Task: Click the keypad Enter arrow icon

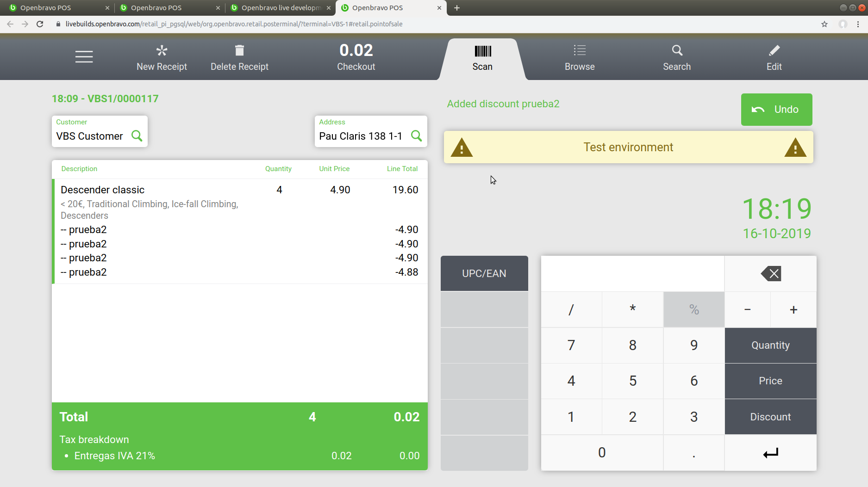Action: coord(770,453)
